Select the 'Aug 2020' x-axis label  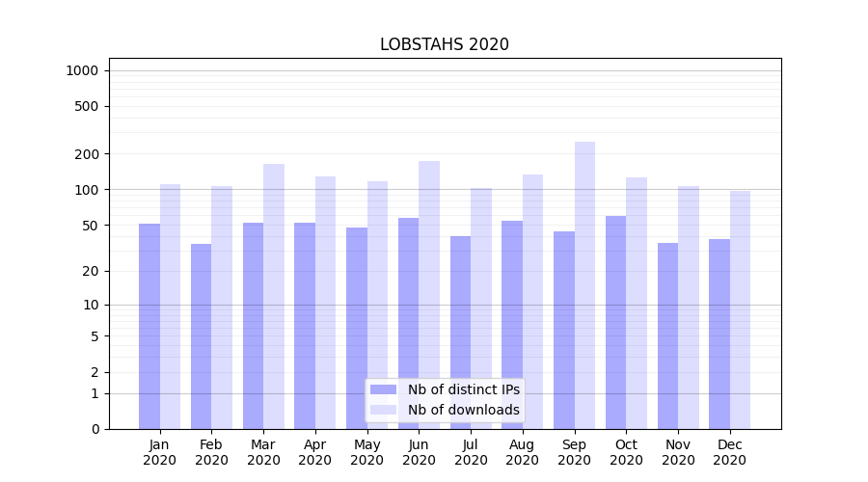pos(522,452)
